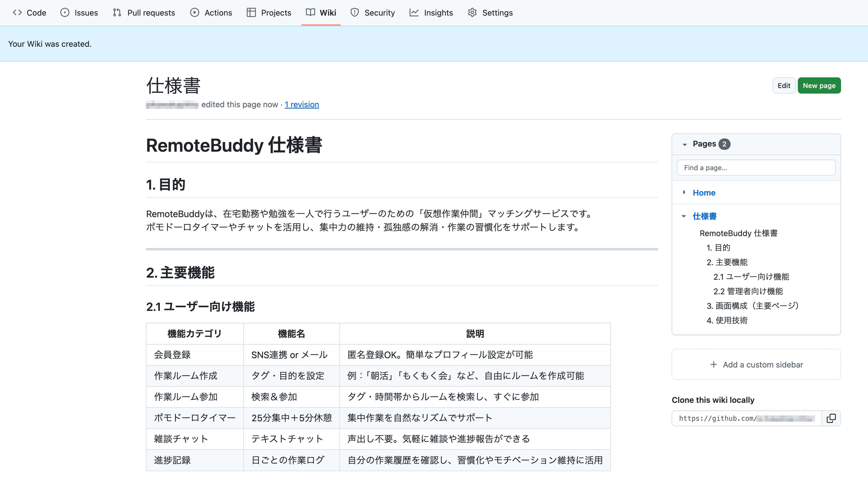Select the Wiki tab
Viewport: 868px width, 481px height.
coord(321,12)
